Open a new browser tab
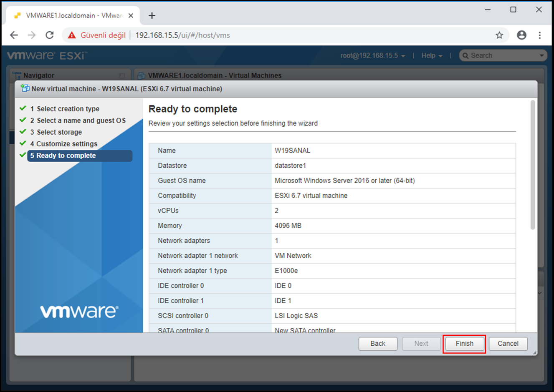This screenshot has height=392, width=554. click(152, 15)
